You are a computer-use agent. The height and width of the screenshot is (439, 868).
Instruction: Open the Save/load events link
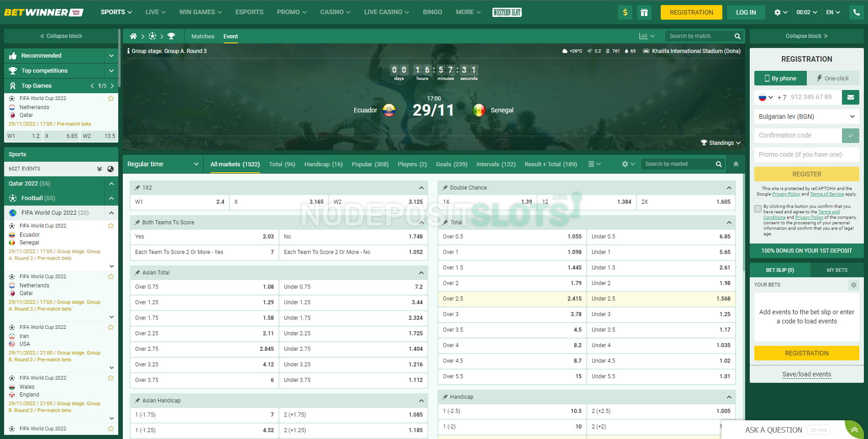[806, 374]
